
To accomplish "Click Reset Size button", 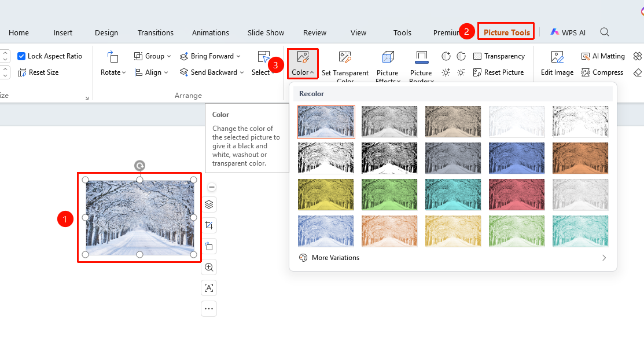I will point(38,72).
